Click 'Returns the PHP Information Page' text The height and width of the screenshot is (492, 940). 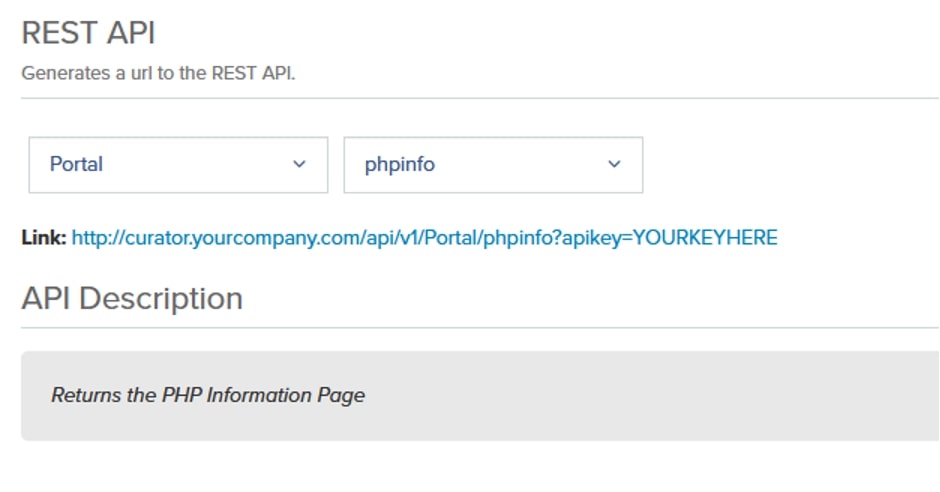coord(208,396)
